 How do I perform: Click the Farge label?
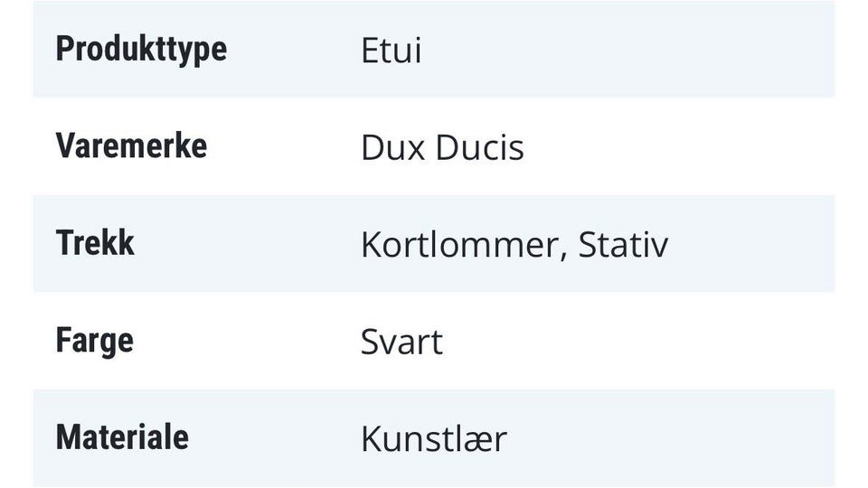[x=94, y=342]
